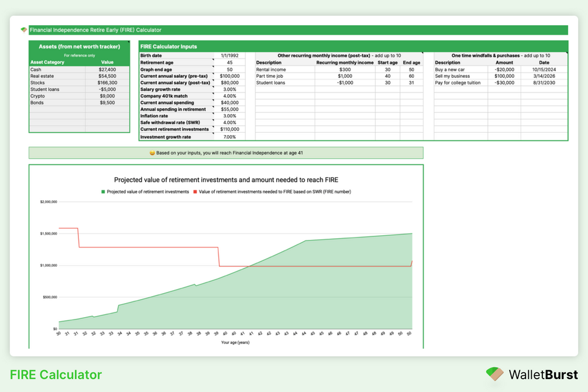Click the chart title about projected retirement investments
The image size is (588, 392).
pos(226,180)
